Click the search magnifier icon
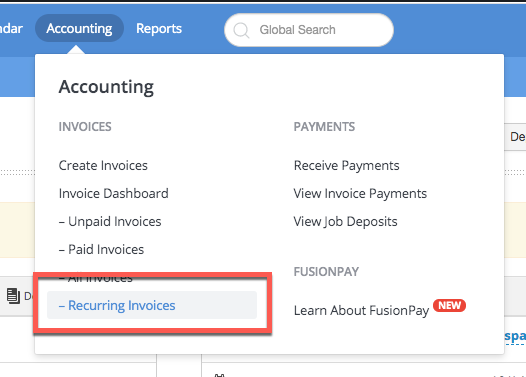Screen dimensions: 526x377 coord(241,30)
